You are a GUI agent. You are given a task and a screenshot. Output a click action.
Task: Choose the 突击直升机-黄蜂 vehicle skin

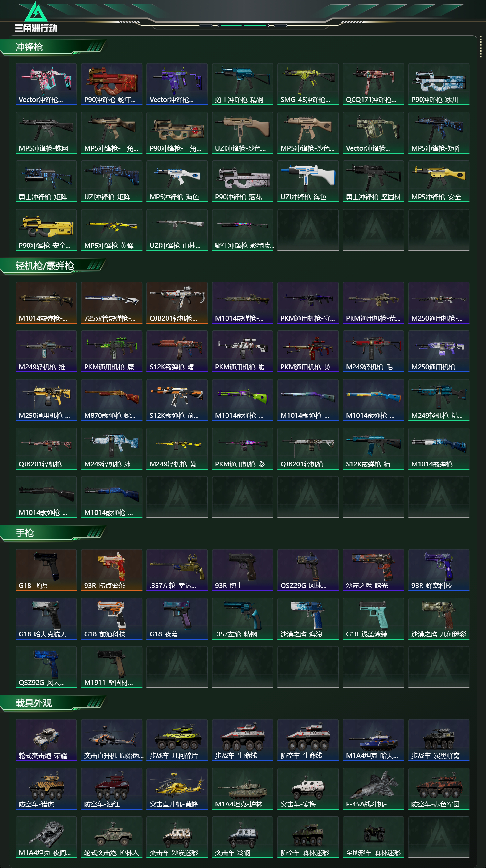pos(177,788)
